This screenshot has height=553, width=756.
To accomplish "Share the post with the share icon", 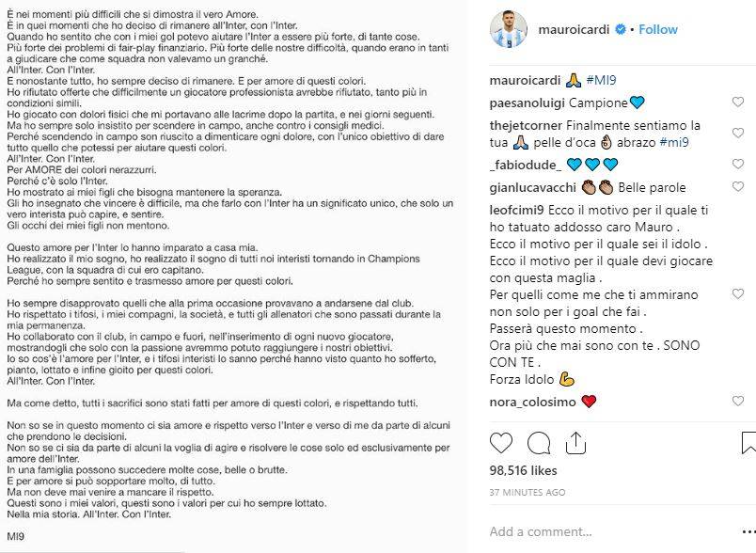I will [574, 442].
